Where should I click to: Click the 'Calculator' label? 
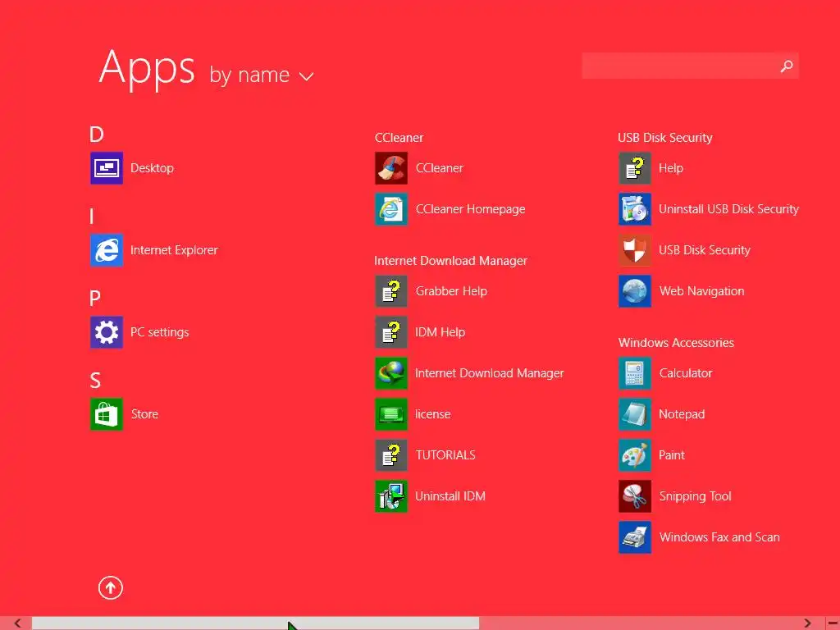[686, 373]
